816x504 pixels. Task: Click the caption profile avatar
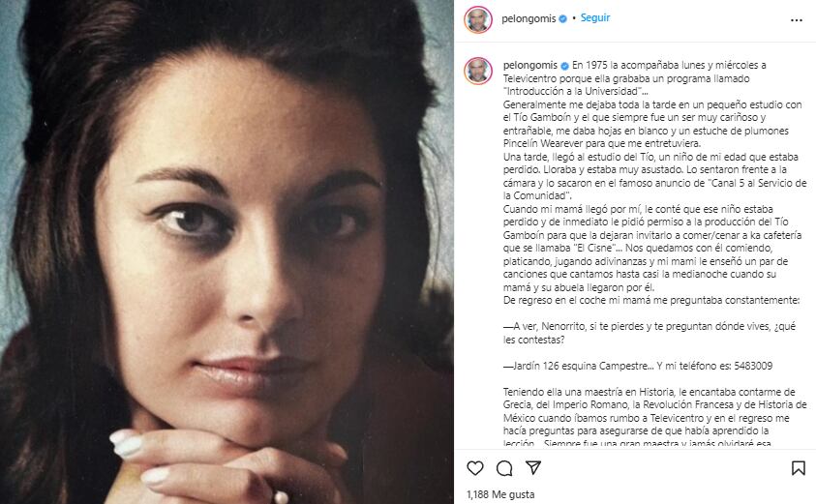tap(478, 71)
